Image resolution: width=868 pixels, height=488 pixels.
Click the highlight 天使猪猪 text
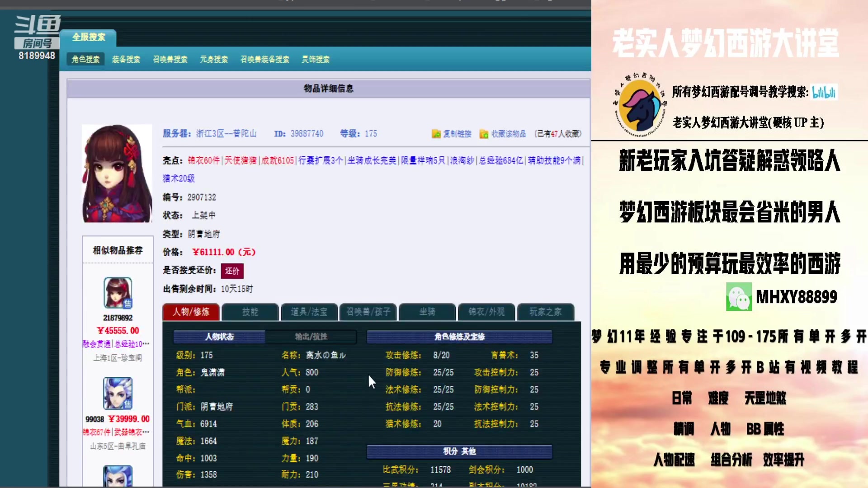pyautogui.click(x=241, y=160)
